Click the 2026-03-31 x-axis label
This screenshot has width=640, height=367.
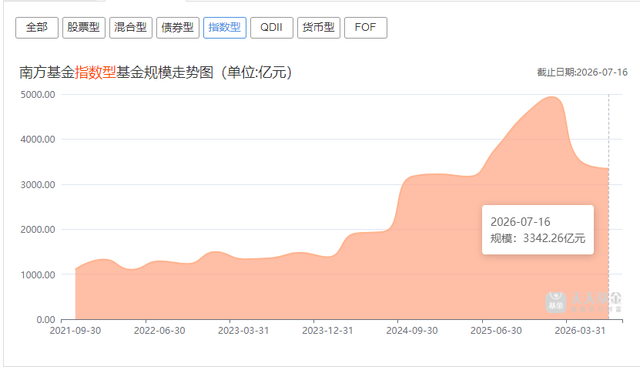pyautogui.click(x=580, y=331)
